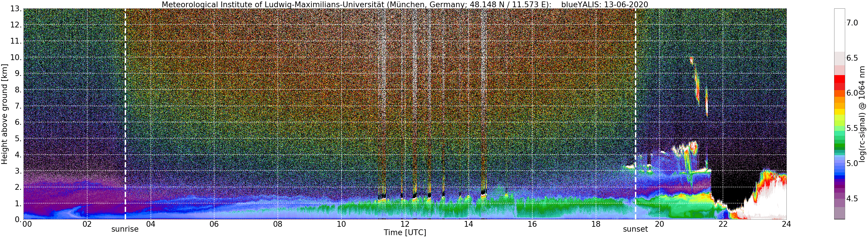Click time axis tick label '20'

pyautogui.click(x=659, y=224)
